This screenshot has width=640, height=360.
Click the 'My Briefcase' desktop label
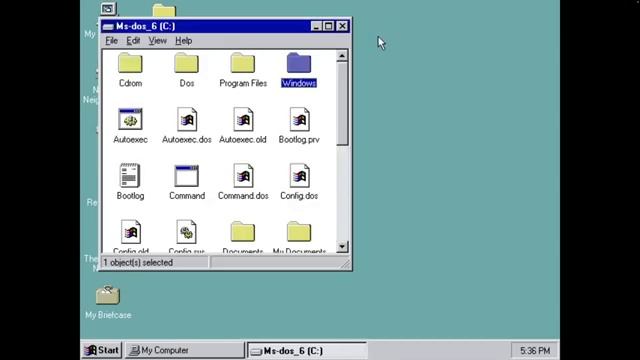(x=108, y=315)
